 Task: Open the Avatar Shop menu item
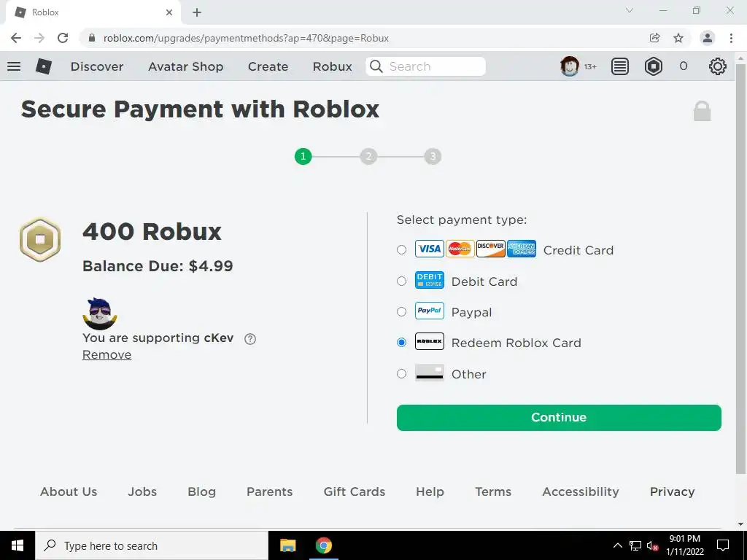click(186, 66)
